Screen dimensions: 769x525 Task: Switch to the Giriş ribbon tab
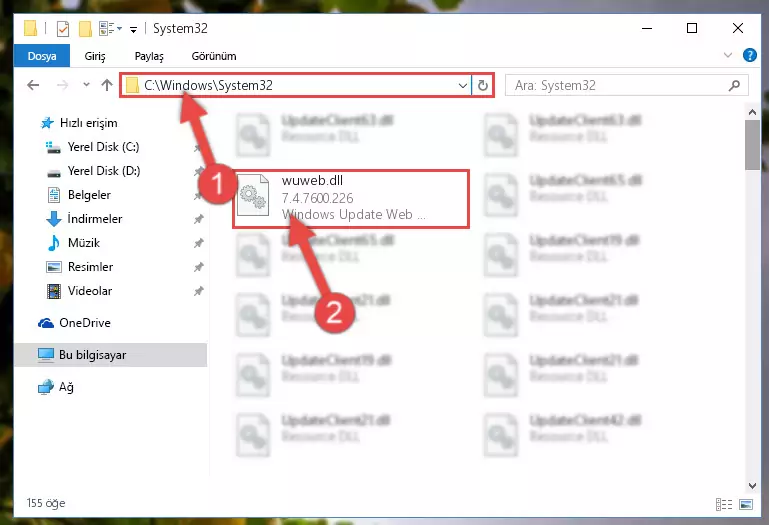[95, 56]
